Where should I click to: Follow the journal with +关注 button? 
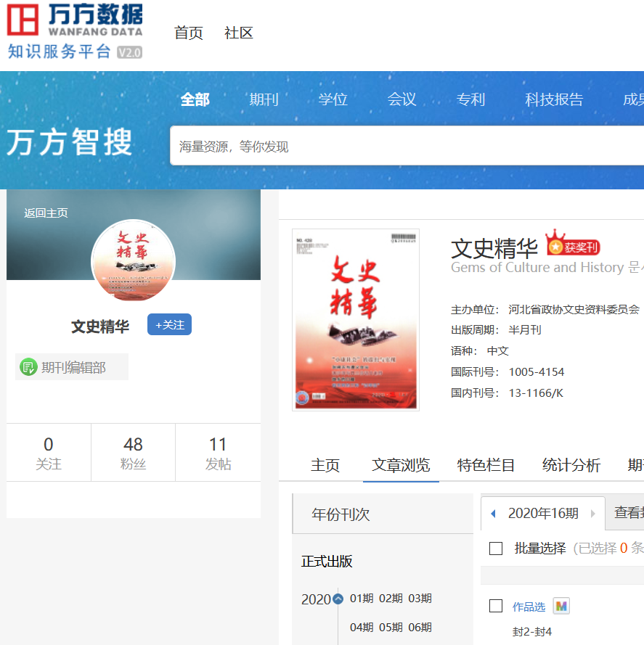(169, 324)
